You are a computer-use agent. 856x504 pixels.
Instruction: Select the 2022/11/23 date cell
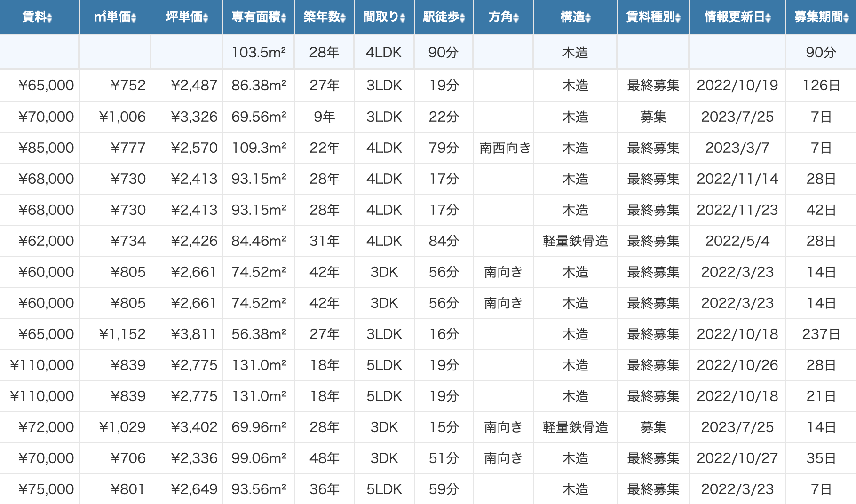click(737, 210)
